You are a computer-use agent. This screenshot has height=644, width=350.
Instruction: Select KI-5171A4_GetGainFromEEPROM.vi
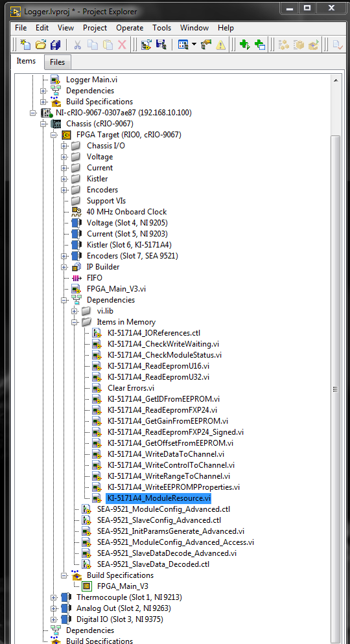(x=168, y=420)
